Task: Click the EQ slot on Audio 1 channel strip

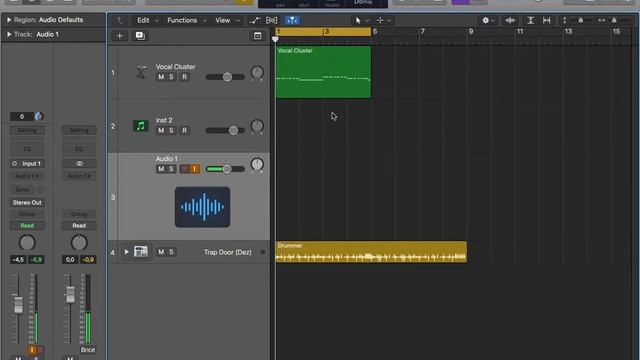Action: click(27, 149)
